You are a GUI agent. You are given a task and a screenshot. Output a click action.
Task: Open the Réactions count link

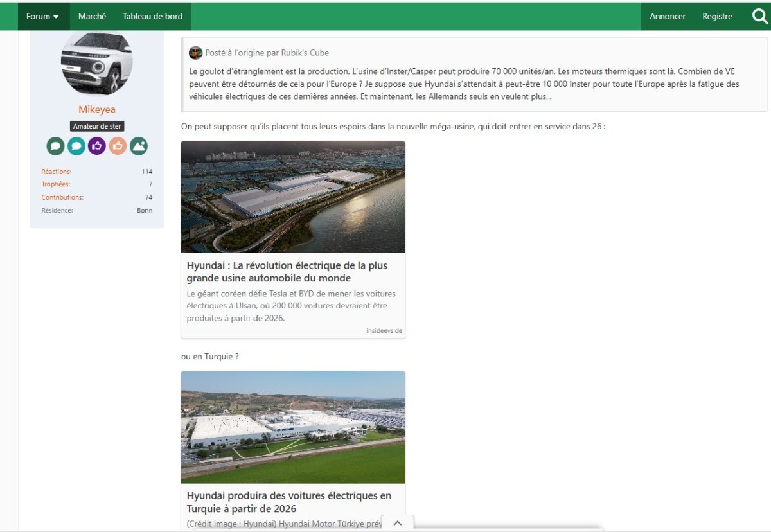tap(57, 172)
